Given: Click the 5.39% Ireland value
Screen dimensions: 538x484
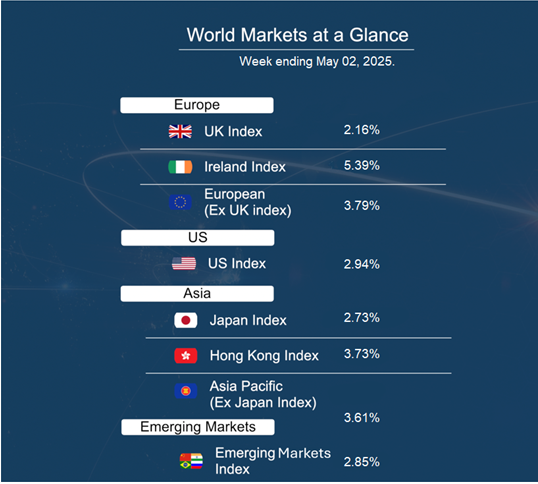Looking at the screenshot, I should point(362,165).
